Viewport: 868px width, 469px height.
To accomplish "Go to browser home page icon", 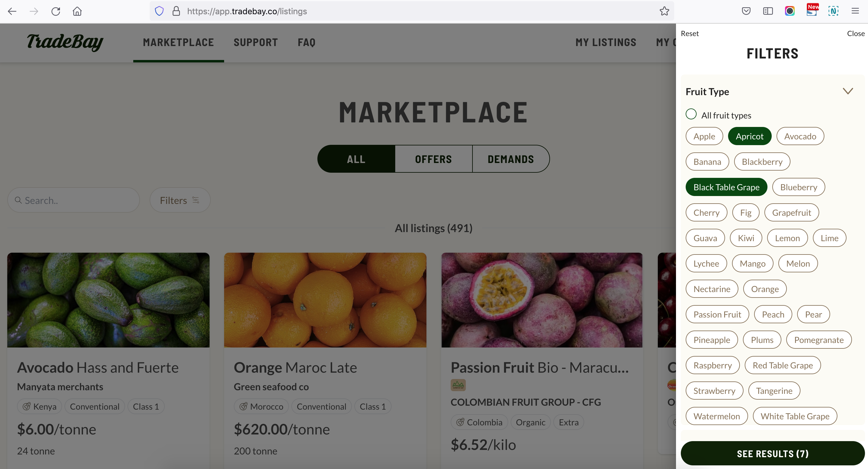I will 77,12.
